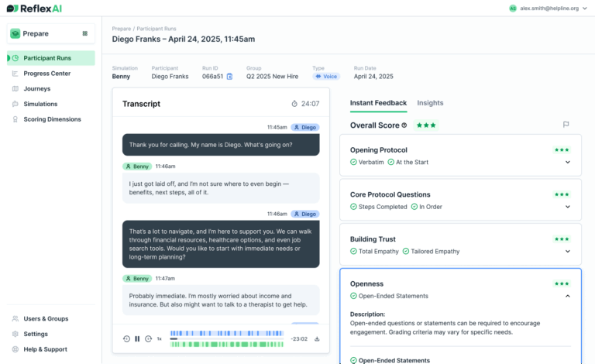Skip forward in the audio playback
Screen dimensions: 595x364
(148, 338)
